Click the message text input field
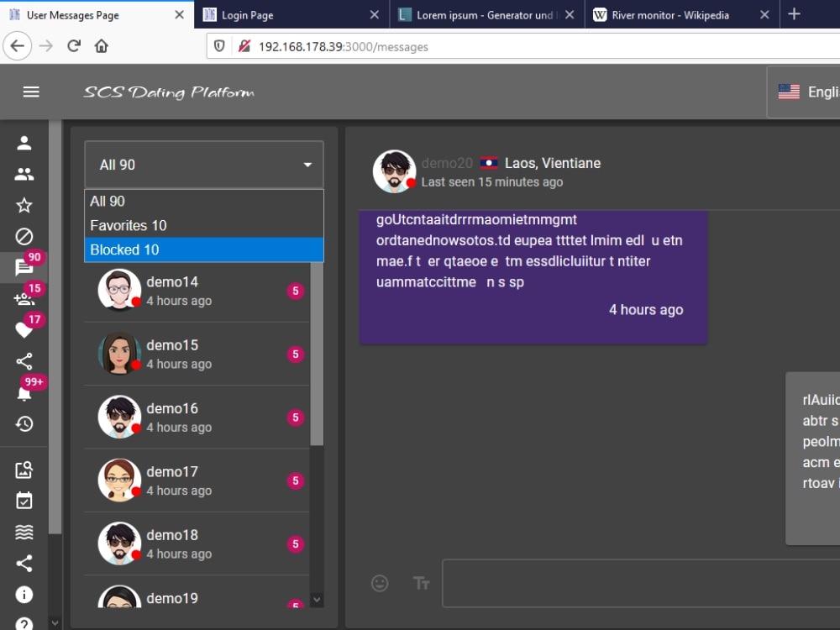This screenshot has width=840, height=630. coord(641,584)
